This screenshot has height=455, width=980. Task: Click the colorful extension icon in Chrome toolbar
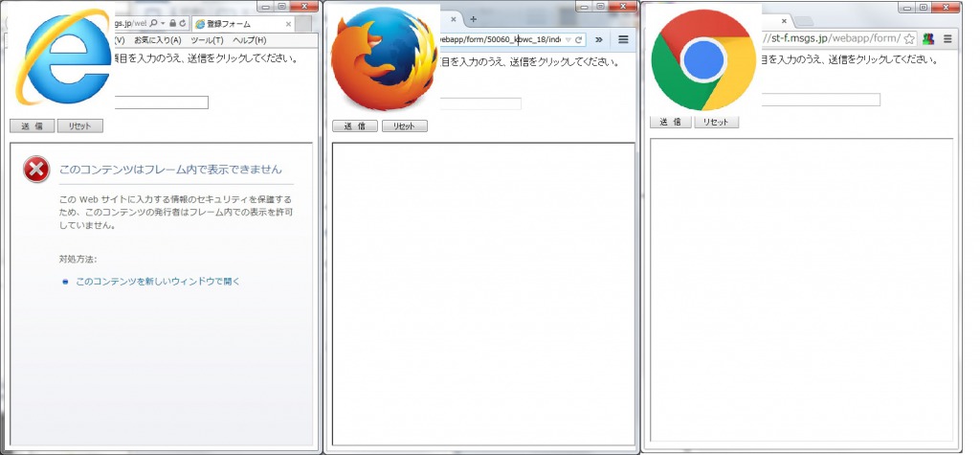tap(928, 39)
